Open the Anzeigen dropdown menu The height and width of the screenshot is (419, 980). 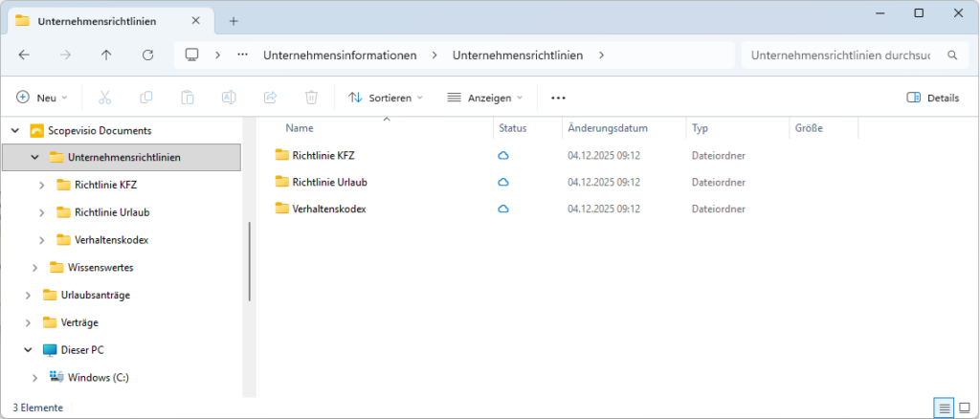pos(485,98)
